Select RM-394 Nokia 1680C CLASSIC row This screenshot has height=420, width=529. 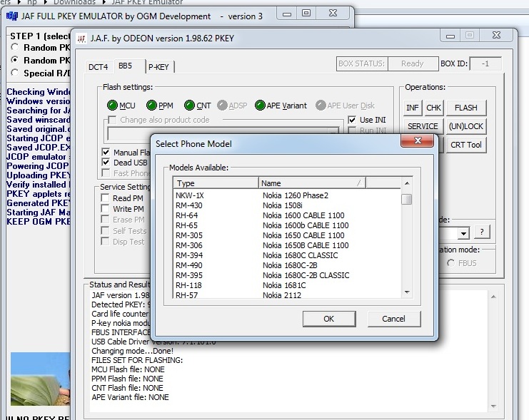287,255
